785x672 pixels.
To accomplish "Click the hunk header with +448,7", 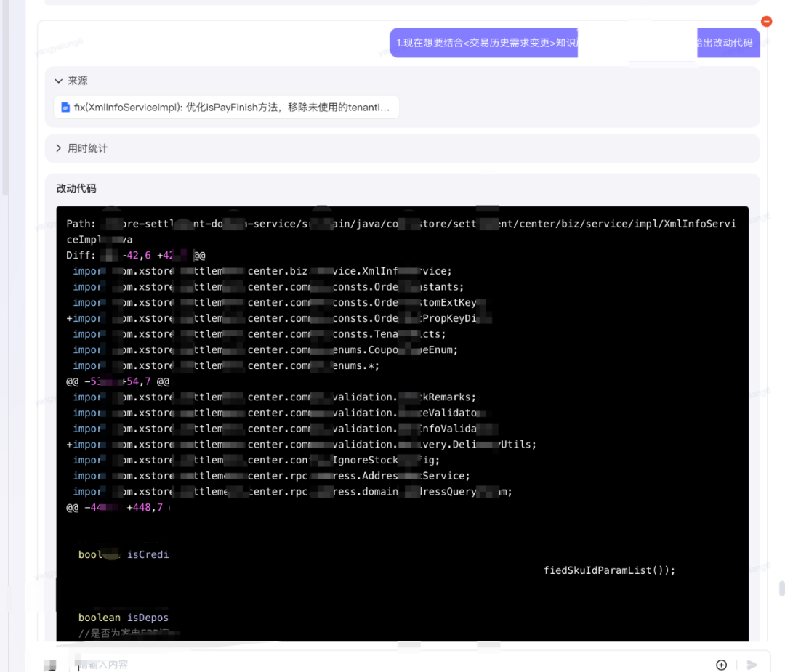I will pyautogui.click(x=118, y=507).
